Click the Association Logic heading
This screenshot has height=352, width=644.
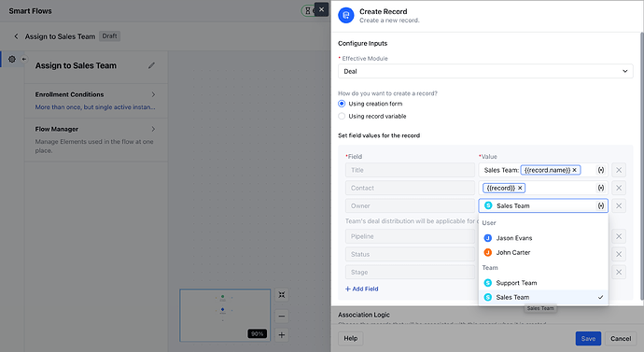[364, 315]
